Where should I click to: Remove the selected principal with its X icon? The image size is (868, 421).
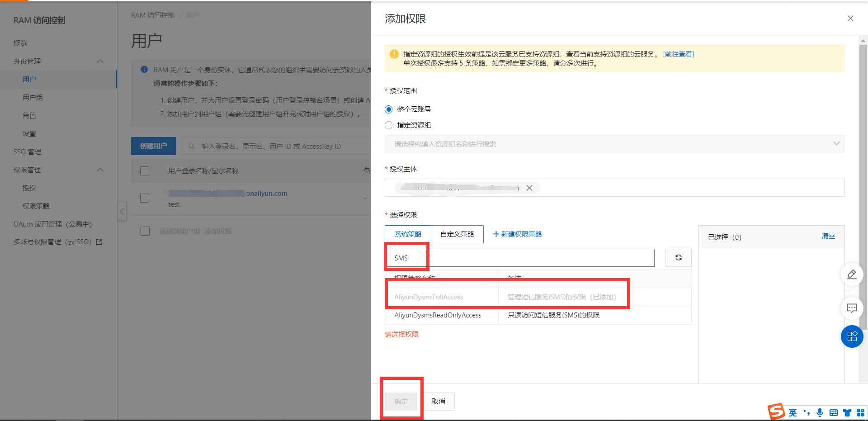(529, 188)
